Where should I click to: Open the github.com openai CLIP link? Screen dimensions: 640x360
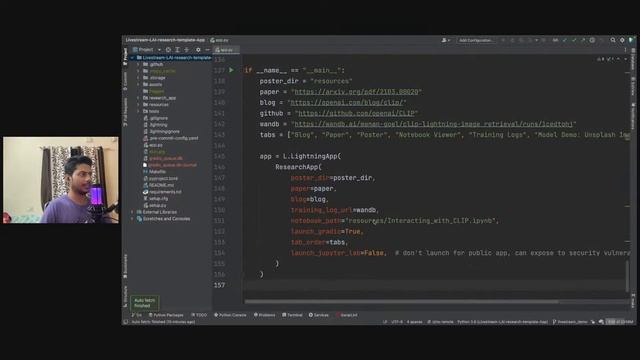tap(356, 113)
